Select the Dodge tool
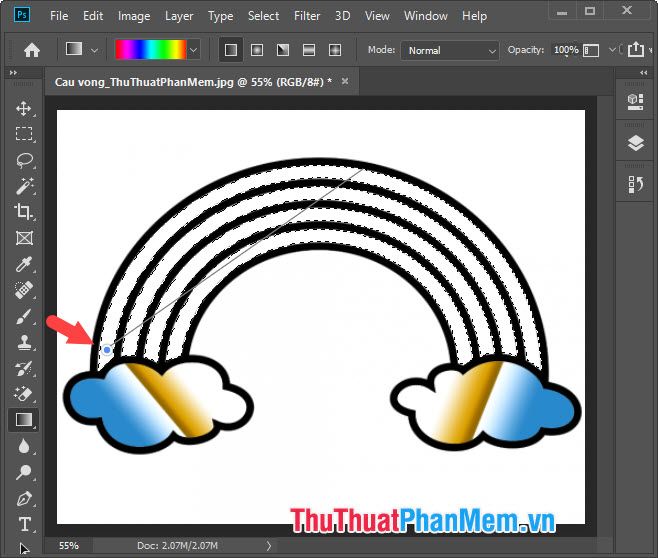 click(24, 472)
